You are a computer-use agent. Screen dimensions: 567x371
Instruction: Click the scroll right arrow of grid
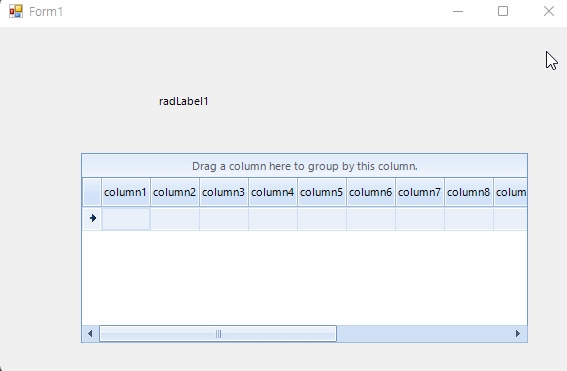518,333
